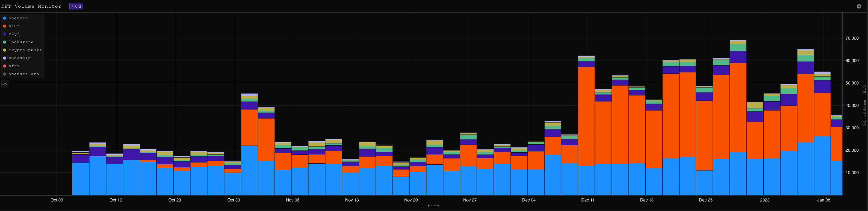Click the Dec 04 x-axis label
This screenshot has width=868, height=211.
coord(529,200)
